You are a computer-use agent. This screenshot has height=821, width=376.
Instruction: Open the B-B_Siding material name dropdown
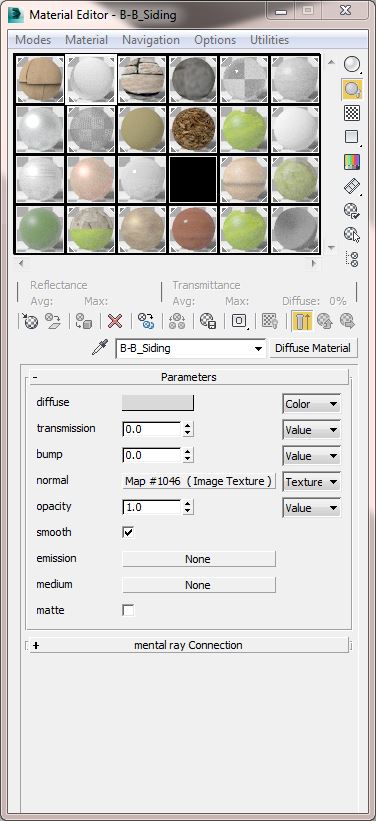coord(258,349)
